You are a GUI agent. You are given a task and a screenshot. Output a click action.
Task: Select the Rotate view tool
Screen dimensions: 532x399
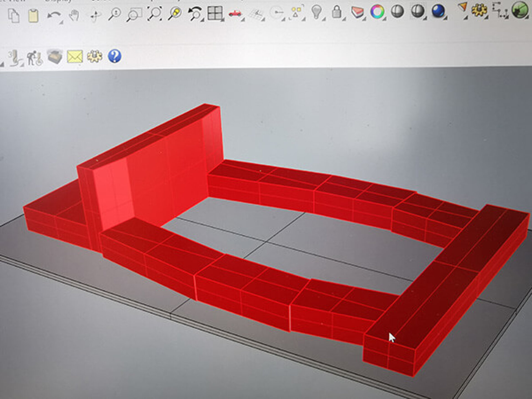95,15
